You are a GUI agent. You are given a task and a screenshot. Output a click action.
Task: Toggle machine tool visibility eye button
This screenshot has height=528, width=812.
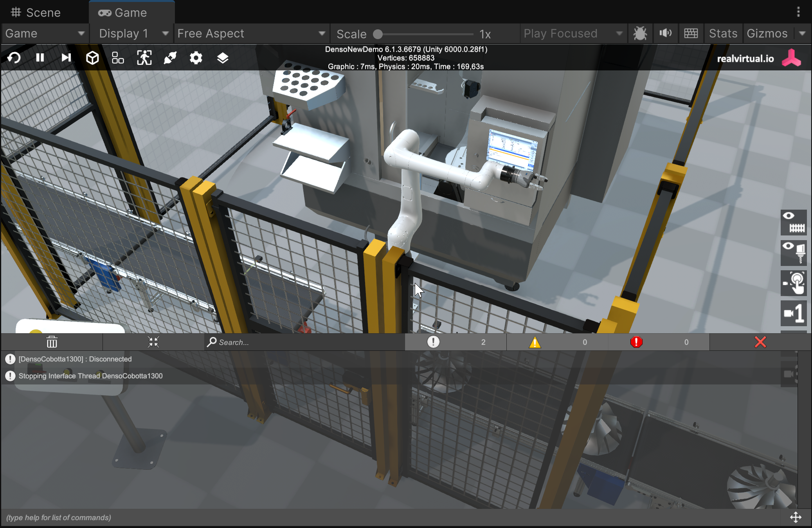coord(794,252)
